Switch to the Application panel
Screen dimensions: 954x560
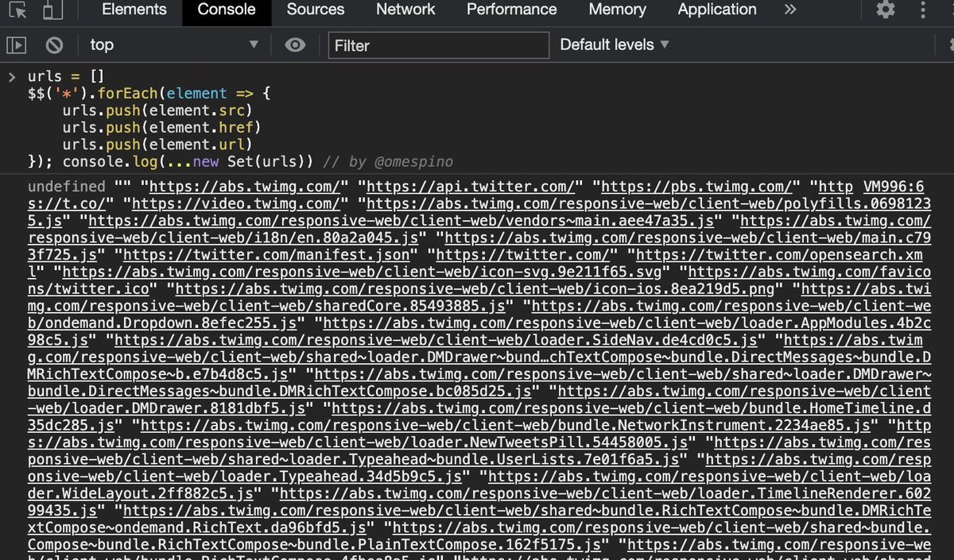click(716, 10)
